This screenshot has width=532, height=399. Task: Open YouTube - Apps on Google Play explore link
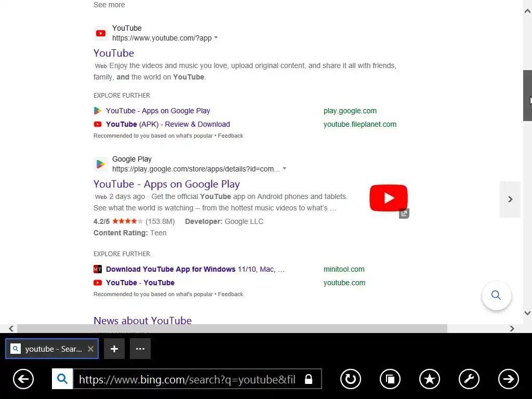(x=158, y=111)
